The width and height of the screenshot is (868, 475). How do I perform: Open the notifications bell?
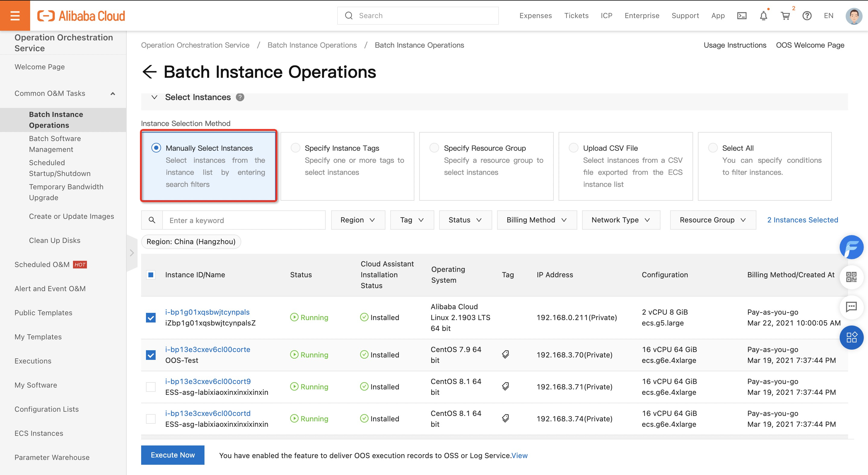coord(763,15)
